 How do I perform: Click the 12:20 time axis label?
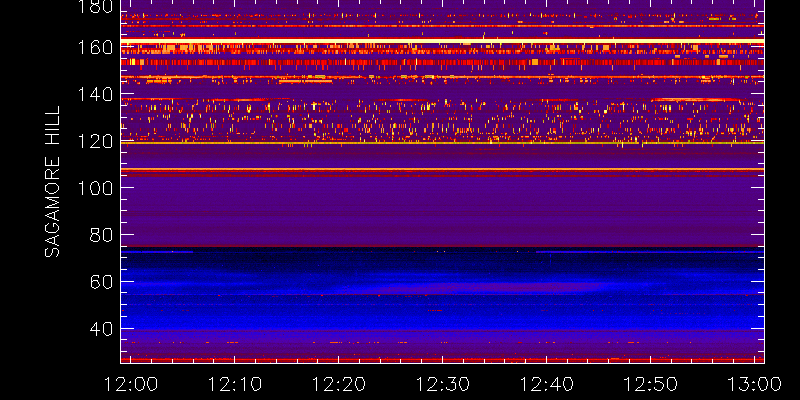click(x=339, y=384)
